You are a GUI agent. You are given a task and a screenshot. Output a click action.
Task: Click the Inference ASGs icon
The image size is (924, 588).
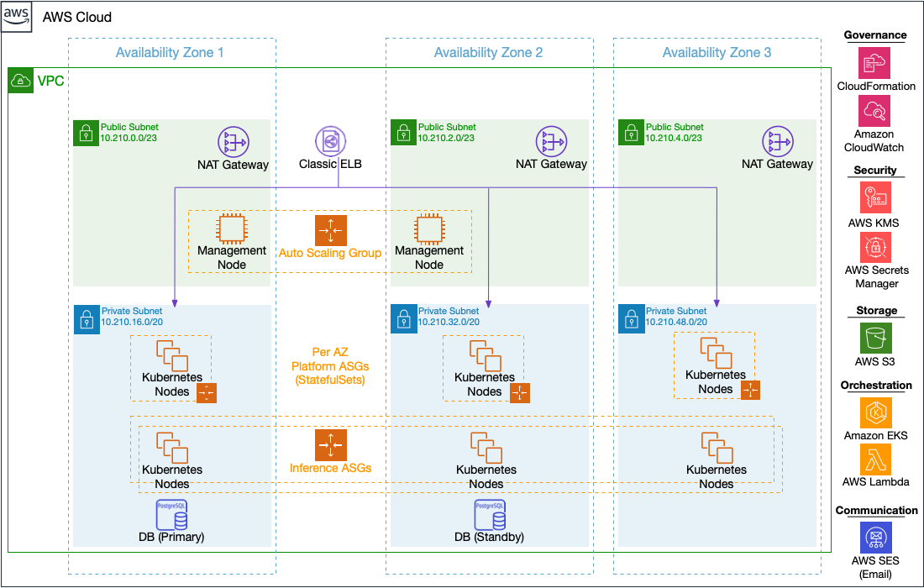pos(331,445)
